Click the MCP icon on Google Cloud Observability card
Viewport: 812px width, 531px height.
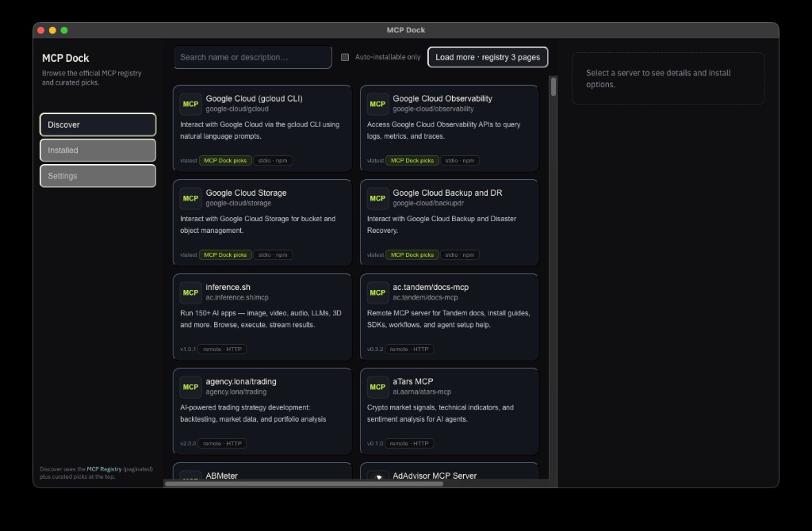tap(377, 104)
